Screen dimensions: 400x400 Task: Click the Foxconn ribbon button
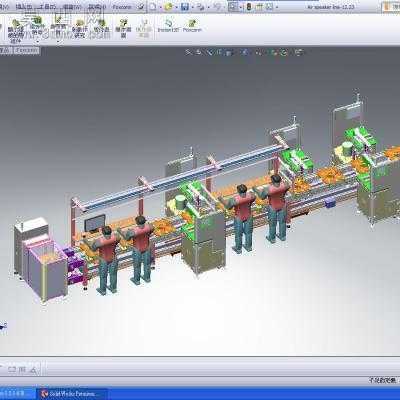tap(192, 25)
